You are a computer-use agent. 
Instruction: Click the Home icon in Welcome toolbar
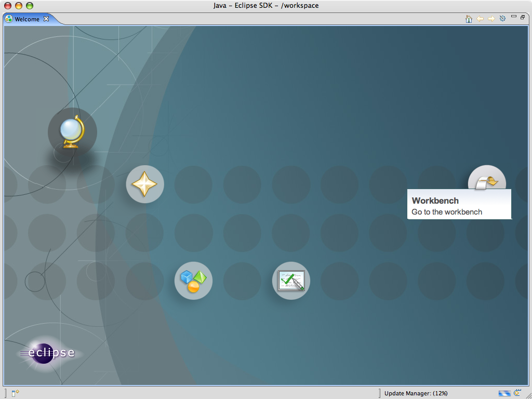pyautogui.click(x=469, y=19)
